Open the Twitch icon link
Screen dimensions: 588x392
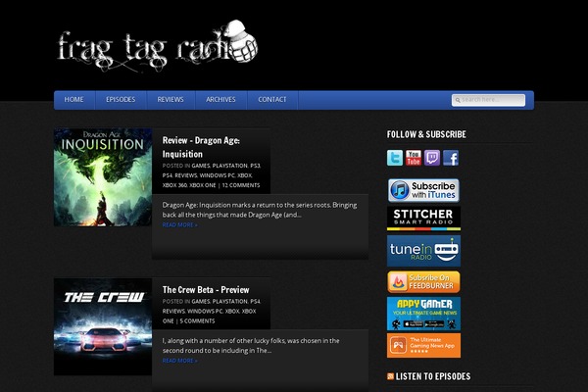(432, 158)
